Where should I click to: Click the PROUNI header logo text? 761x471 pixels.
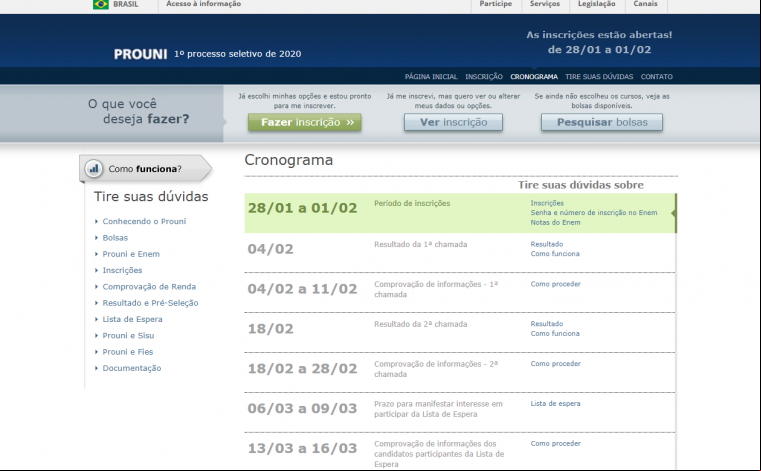coord(140,54)
